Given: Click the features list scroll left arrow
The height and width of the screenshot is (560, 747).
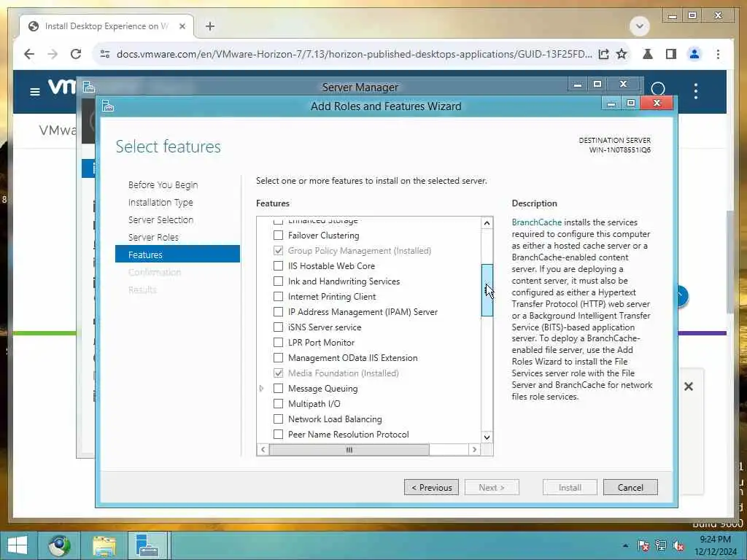Looking at the screenshot, I should (263, 449).
